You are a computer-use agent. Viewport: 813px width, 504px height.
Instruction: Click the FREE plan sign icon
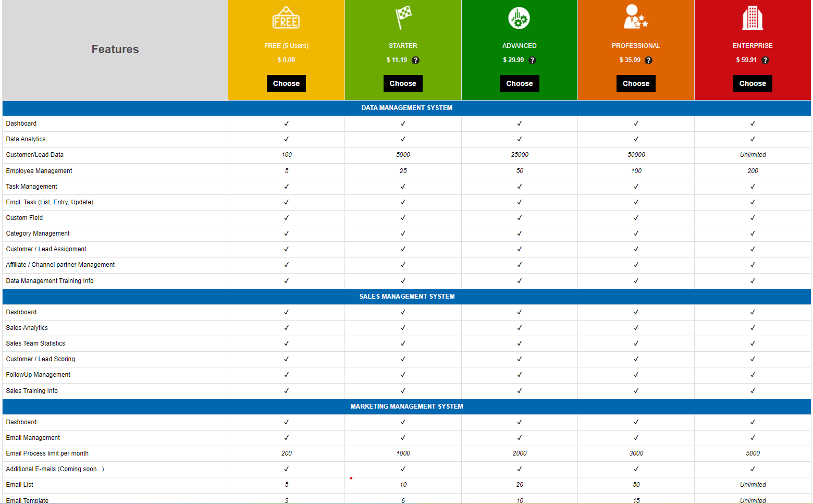tap(286, 18)
